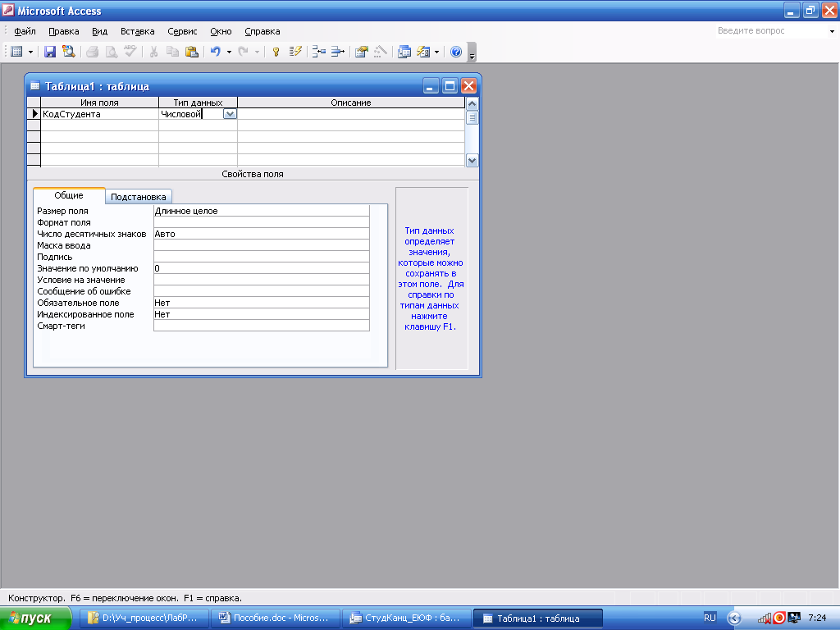Open the Вид menu
The width and height of the screenshot is (840, 630).
99,31
